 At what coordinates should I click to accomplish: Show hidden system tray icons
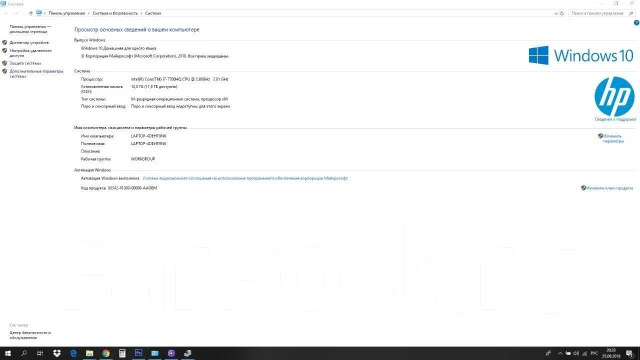click(560, 353)
